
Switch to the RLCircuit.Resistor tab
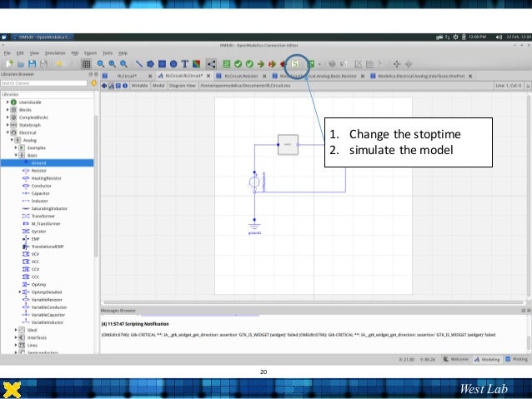click(x=242, y=74)
